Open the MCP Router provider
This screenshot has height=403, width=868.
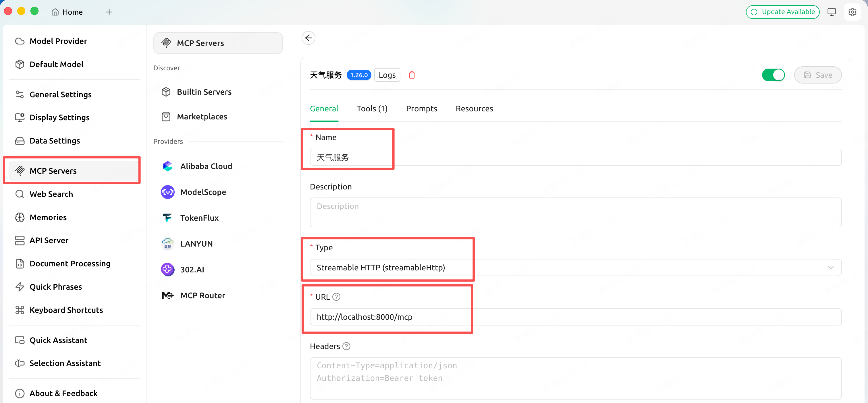tap(202, 295)
